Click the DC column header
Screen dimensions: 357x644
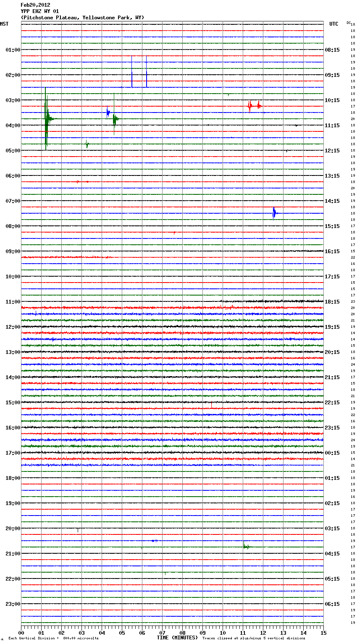(349, 22)
